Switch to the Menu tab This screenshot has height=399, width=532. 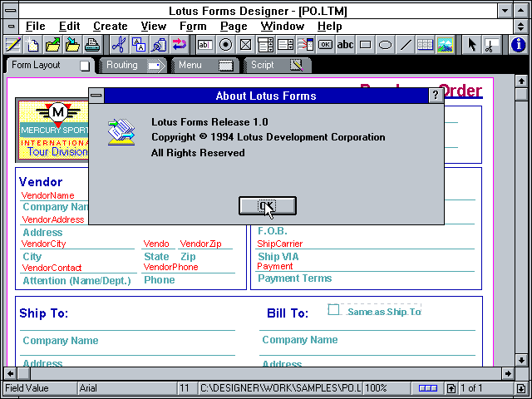pos(204,65)
